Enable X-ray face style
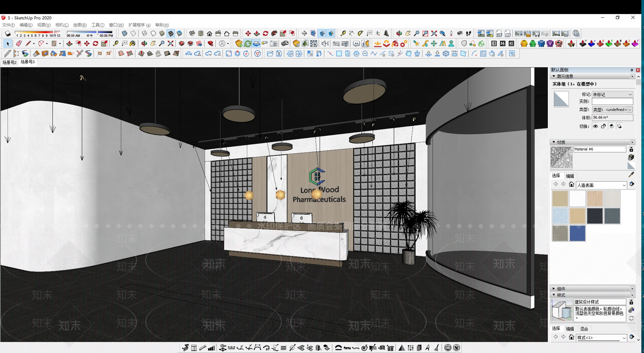 pos(124,33)
